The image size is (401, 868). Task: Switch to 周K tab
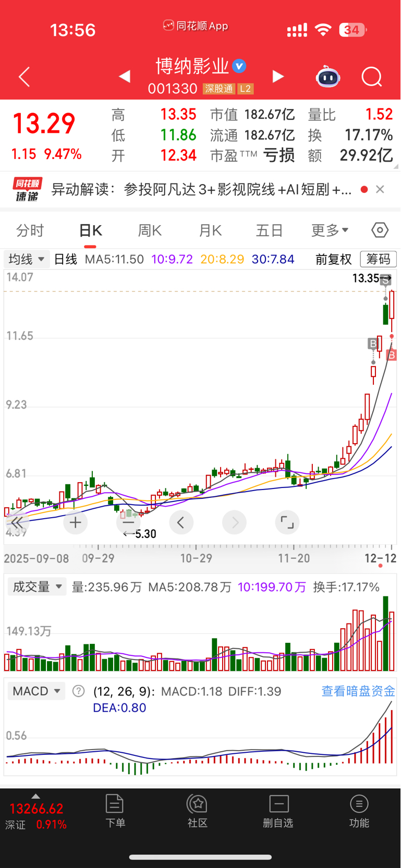coord(150,230)
